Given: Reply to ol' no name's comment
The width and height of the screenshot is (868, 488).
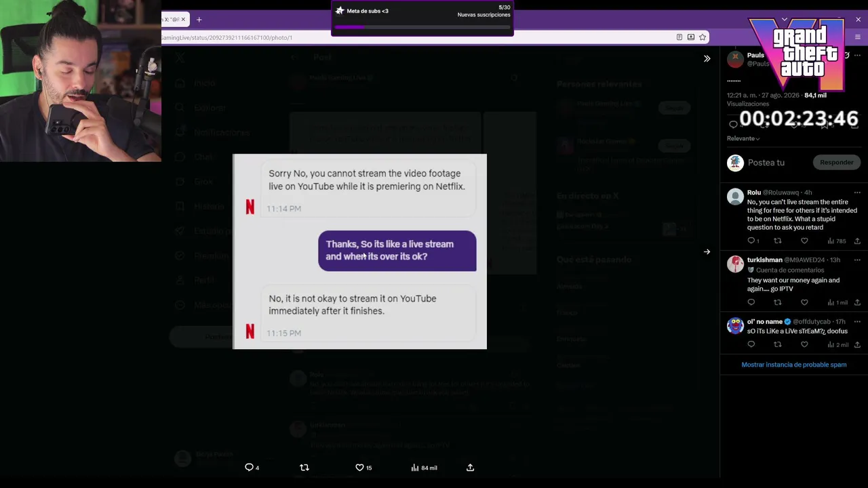Looking at the screenshot, I should pyautogui.click(x=751, y=344).
